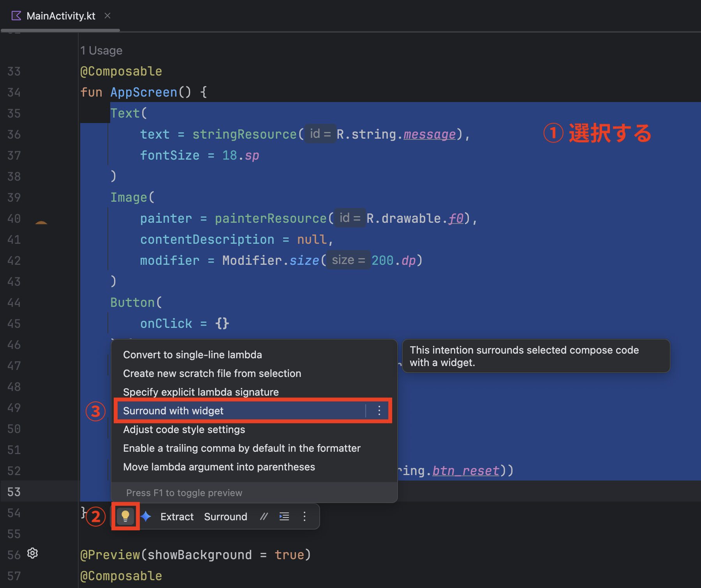The width and height of the screenshot is (701, 588).
Task: Click the Kotlin file icon in tab
Action: click(16, 16)
